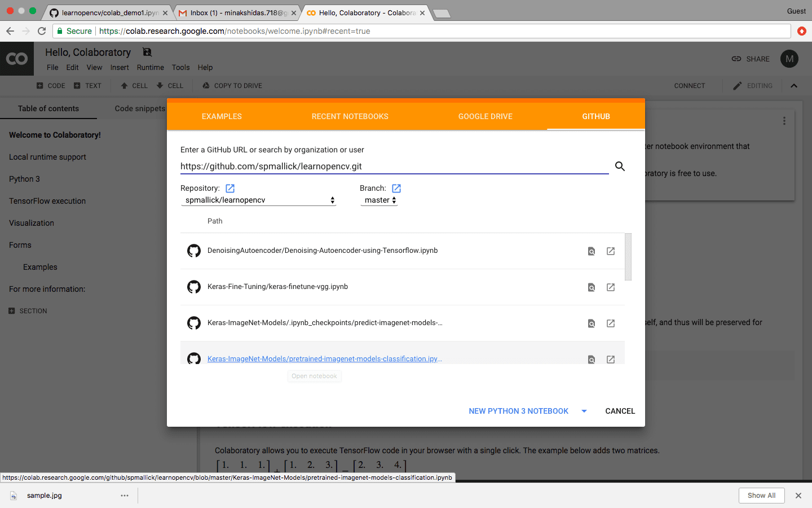The width and height of the screenshot is (812, 508).
Task: Open pretrained-imagenet-models notebook in new tab
Action: [x=611, y=359]
